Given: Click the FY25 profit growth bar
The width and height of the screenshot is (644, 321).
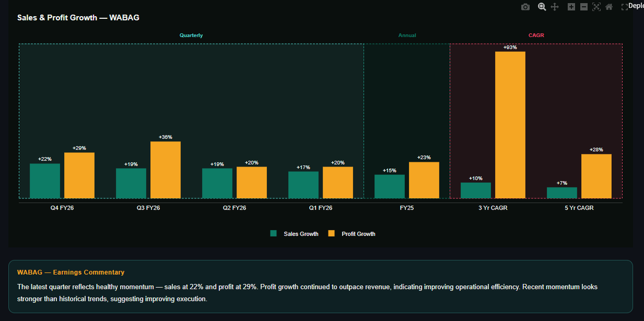Looking at the screenshot, I should (424, 180).
